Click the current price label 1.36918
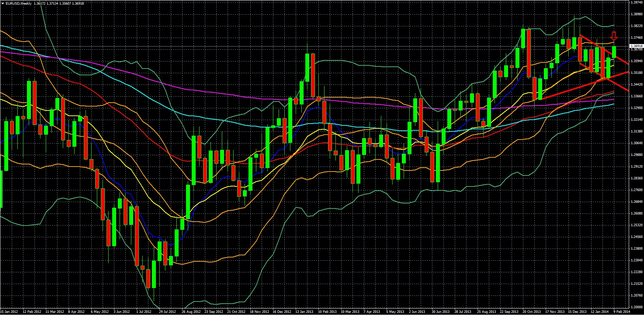 [635, 46]
